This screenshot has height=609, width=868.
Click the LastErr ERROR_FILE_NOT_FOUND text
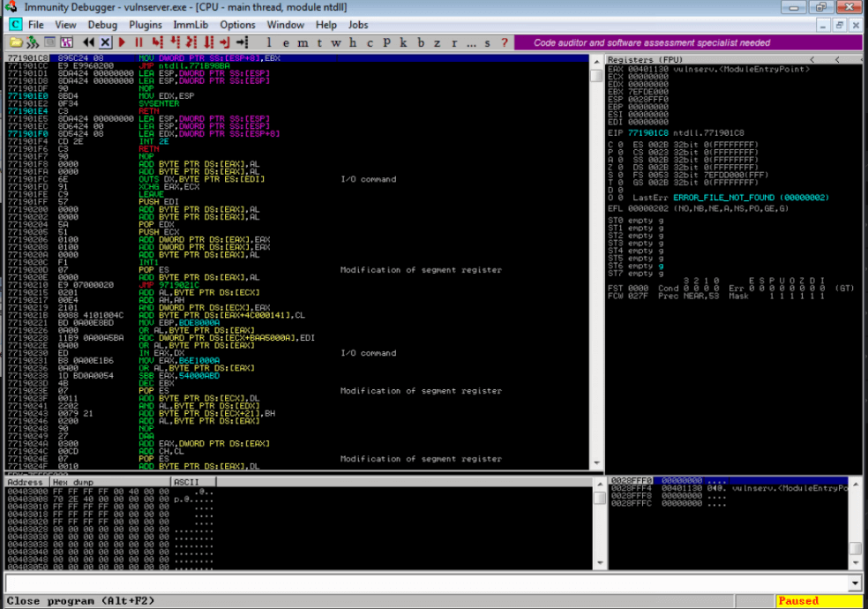[x=730, y=198]
